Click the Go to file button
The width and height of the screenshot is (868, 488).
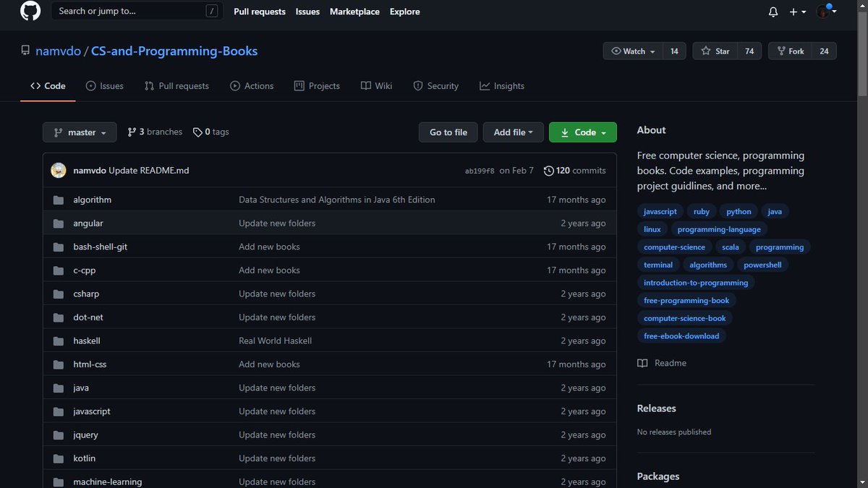click(448, 132)
